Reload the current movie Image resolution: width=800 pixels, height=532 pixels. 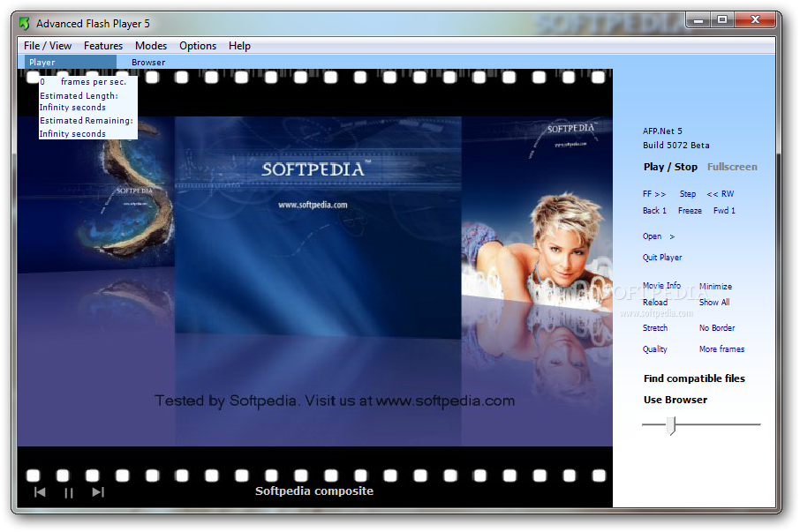point(655,303)
